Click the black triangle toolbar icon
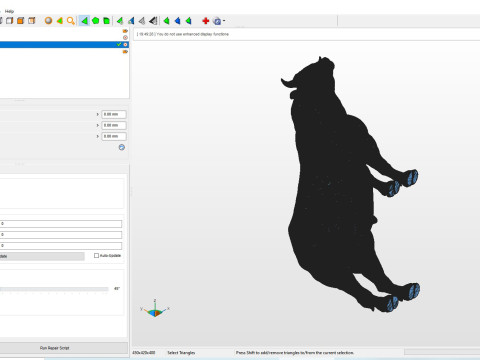 pos(153,21)
